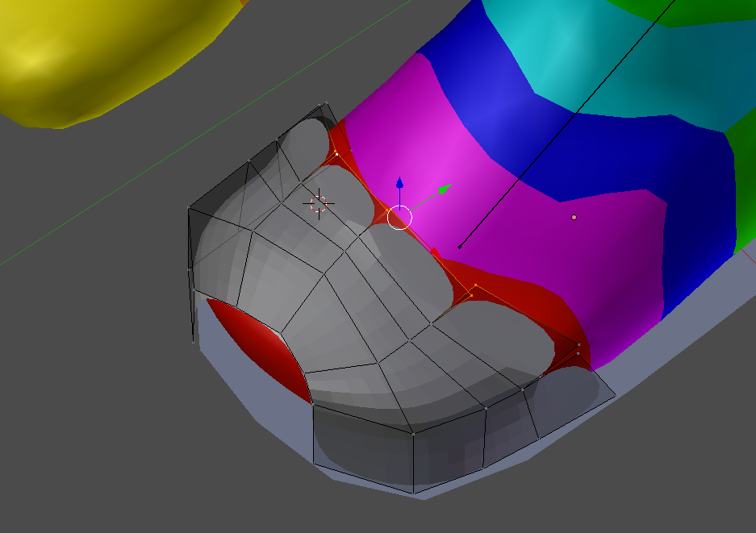Click the 3D cursor crosshair

319,204
